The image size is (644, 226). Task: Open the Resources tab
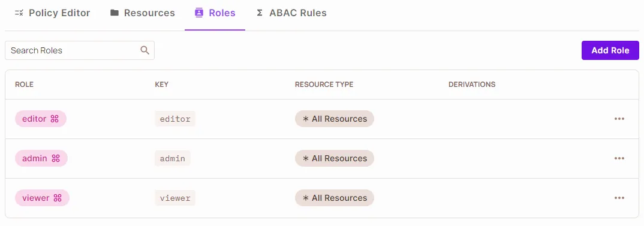(x=143, y=13)
